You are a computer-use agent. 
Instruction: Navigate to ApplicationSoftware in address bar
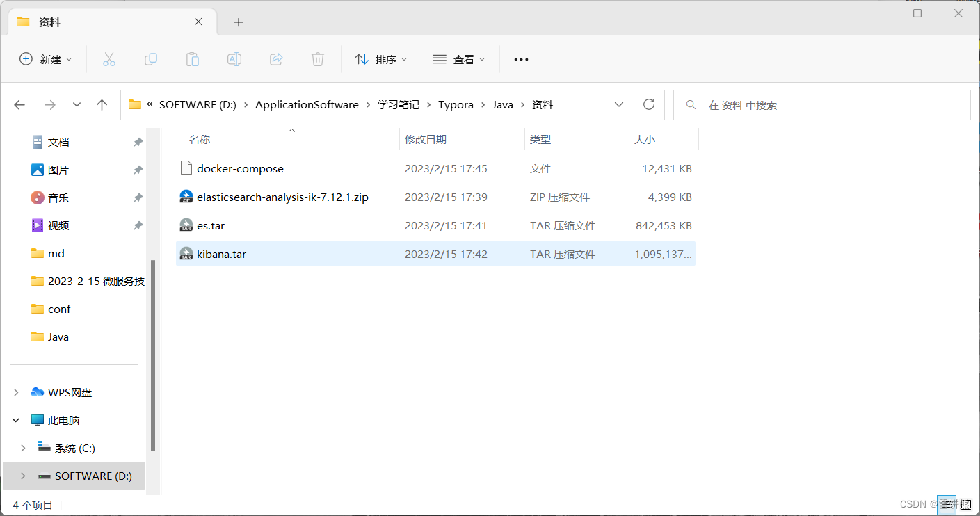[307, 105]
